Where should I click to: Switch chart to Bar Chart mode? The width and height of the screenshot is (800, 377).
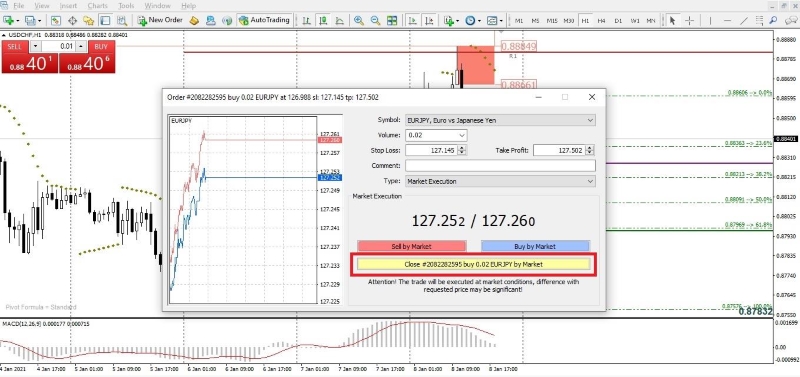click(306, 20)
